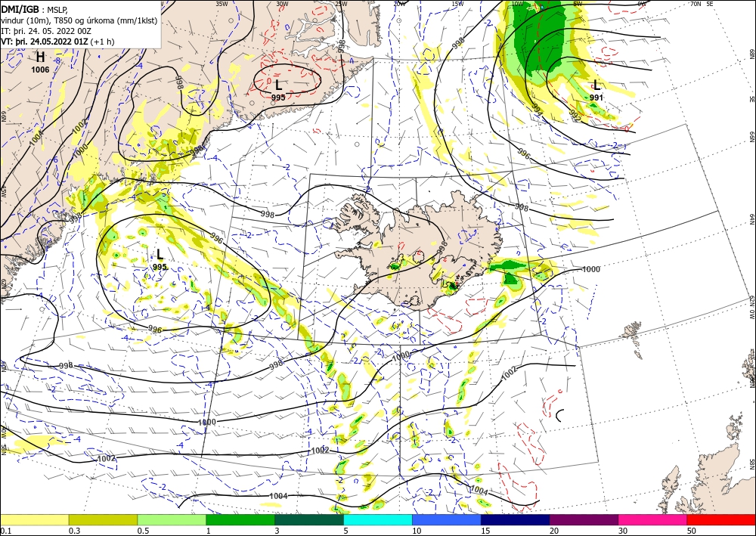Click the legend value 30
Image resolution: width=756 pixels, height=536 pixels.
tap(624, 531)
